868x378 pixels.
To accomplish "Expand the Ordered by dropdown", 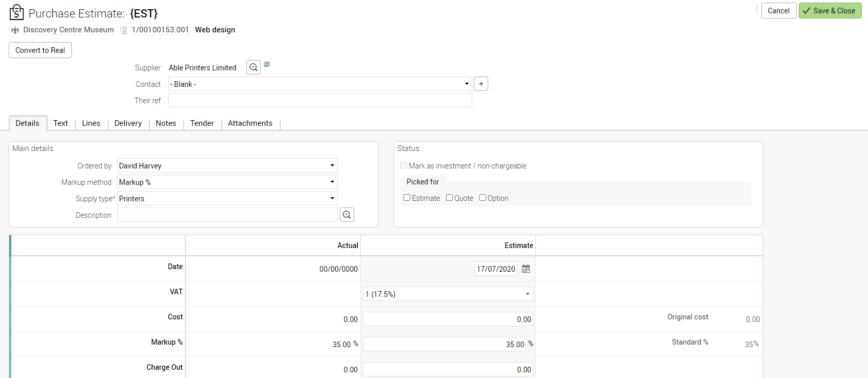I will 332,165.
